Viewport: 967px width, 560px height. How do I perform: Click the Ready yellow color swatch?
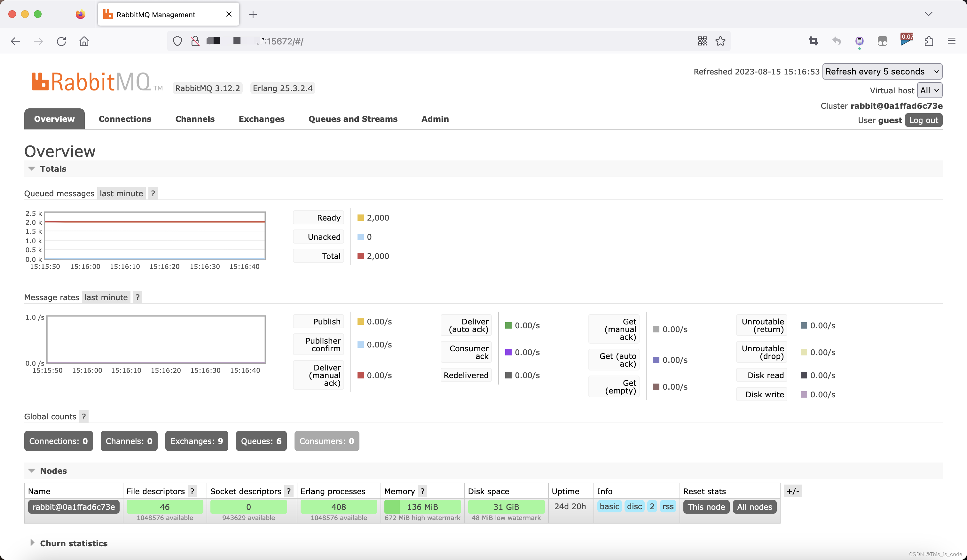361,218
